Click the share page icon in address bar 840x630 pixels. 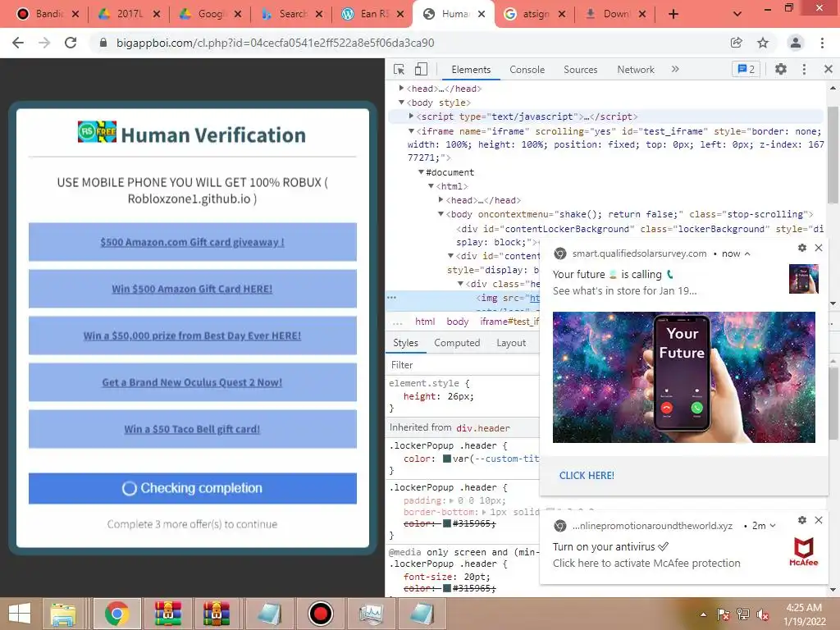(x=737, y=43)
